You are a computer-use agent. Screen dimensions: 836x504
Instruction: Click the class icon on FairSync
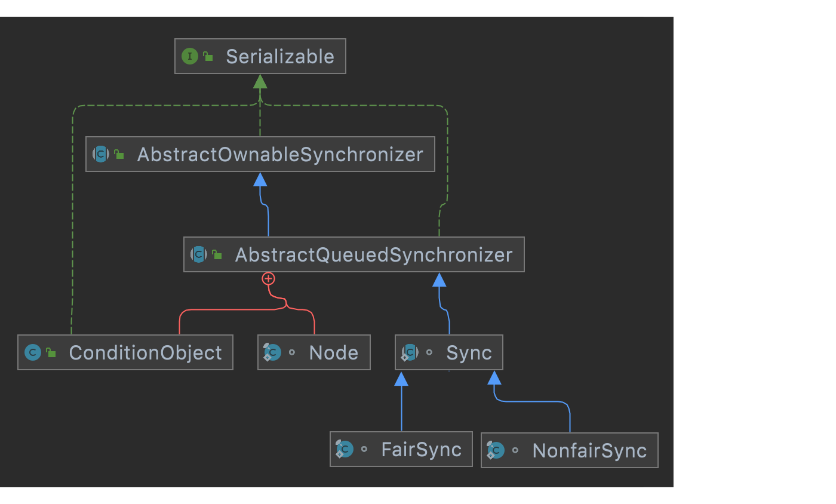click(345, 450)
